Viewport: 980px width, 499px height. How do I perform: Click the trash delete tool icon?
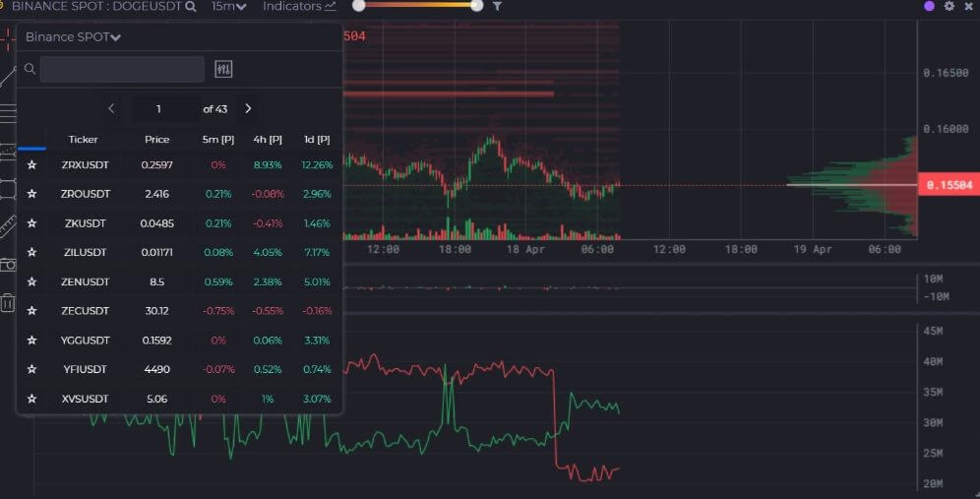(x=8, y=302)
